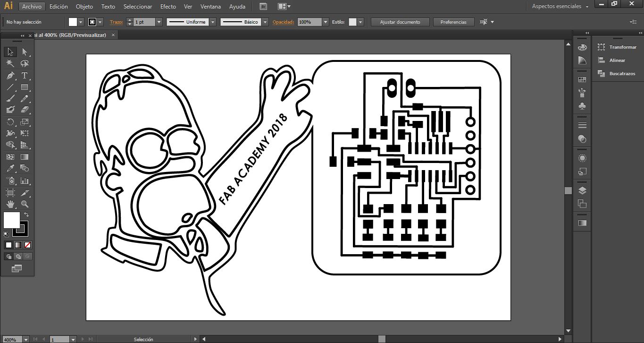Choose the Artboard tool

(10, 193)
